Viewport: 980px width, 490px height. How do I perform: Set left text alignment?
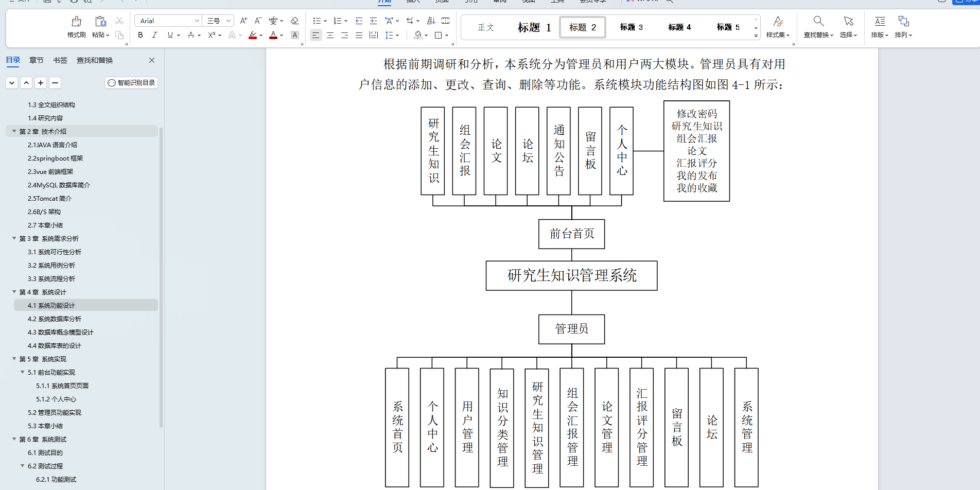(316, 35)
